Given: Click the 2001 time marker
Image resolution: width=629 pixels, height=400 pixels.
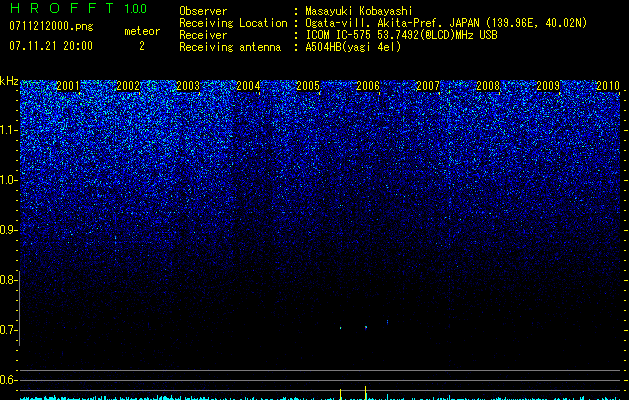Looking at the screenshot, I should coord(68,85).
